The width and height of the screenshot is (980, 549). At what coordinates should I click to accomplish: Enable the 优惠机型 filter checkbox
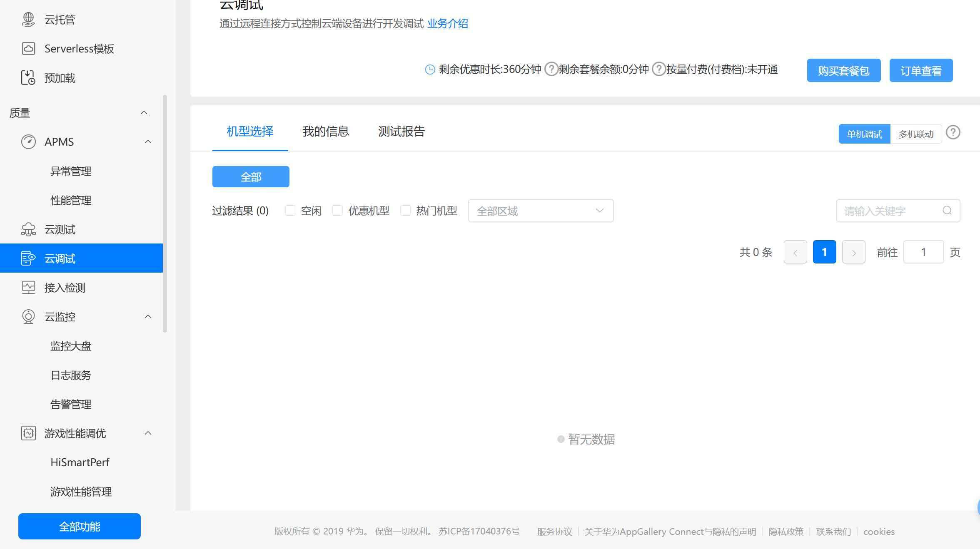[x=337, y=211]
